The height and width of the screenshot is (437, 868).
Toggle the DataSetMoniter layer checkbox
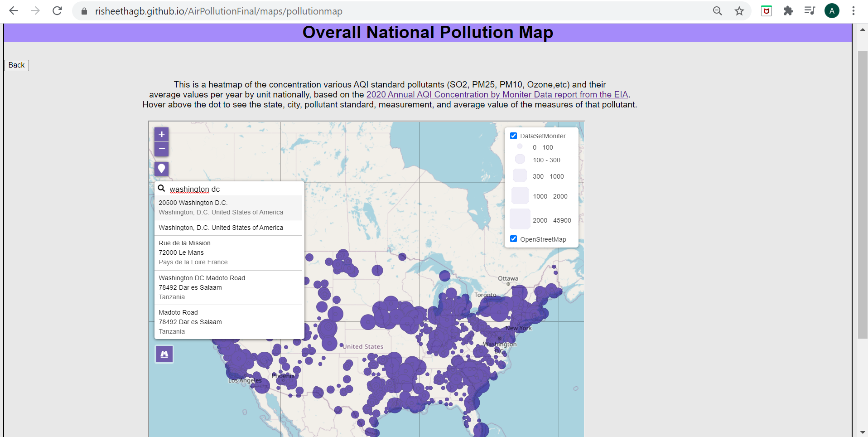[513, 136]
